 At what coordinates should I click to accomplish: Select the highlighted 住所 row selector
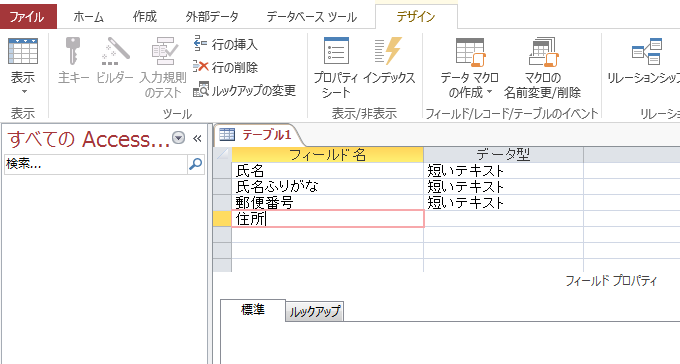pos(222,219)
